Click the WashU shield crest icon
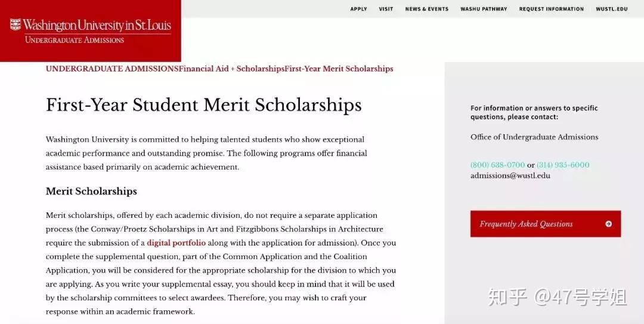This screenshot has height=324, width=644. (15, 24)
